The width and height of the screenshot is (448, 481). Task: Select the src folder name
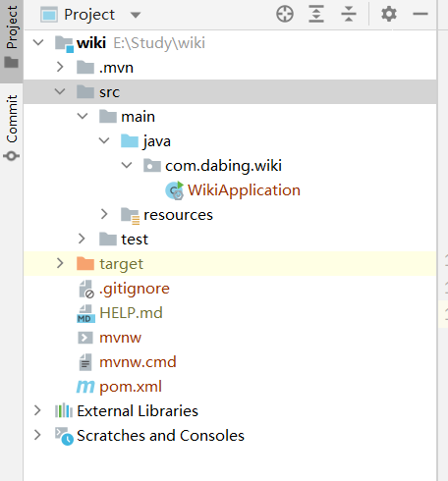click(x=110, y=92)
